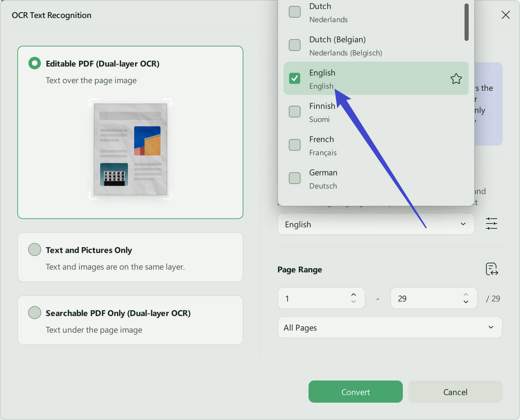The height and width of the screenshot is (420, 520).
Task: Click 'Text over the page image' description
Action: [91, 80]
